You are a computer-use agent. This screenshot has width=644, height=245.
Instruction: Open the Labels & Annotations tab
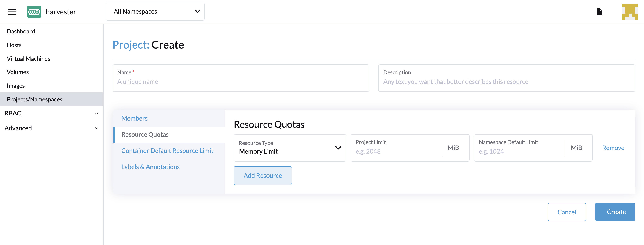(150, 167)
